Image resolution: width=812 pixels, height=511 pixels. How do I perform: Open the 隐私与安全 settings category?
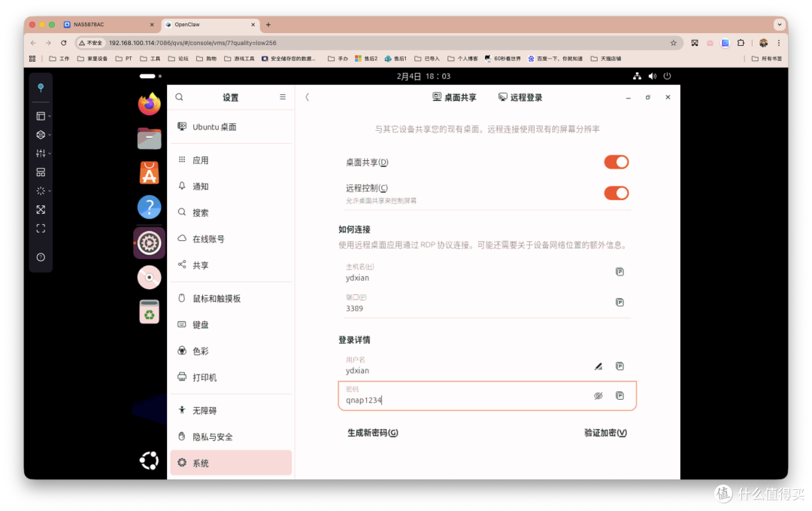(231, 437)
